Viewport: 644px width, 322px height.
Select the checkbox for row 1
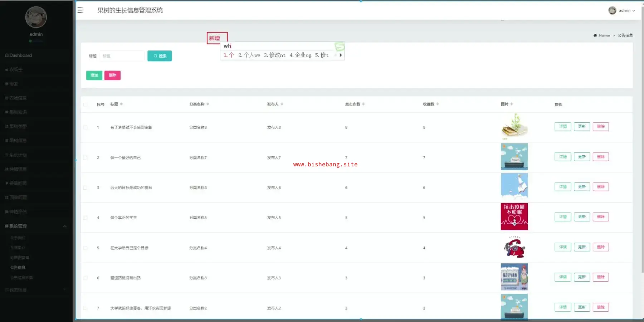(x=86, y=127)
